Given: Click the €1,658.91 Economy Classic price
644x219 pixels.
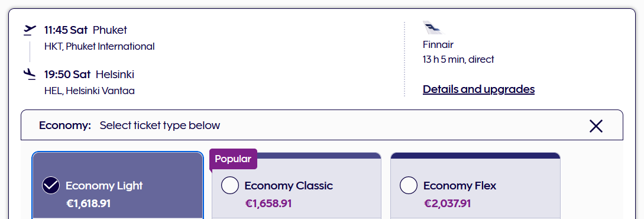Looking at the screenshot, I should click(x=268, y=204).
